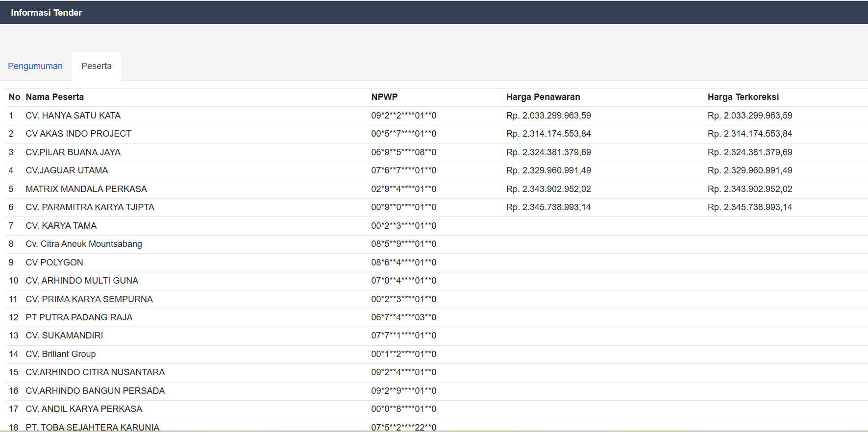Click NPWP value 07*6**7****01**0
This screenshot has width=868, height=432.
click(x=404, y=170)
